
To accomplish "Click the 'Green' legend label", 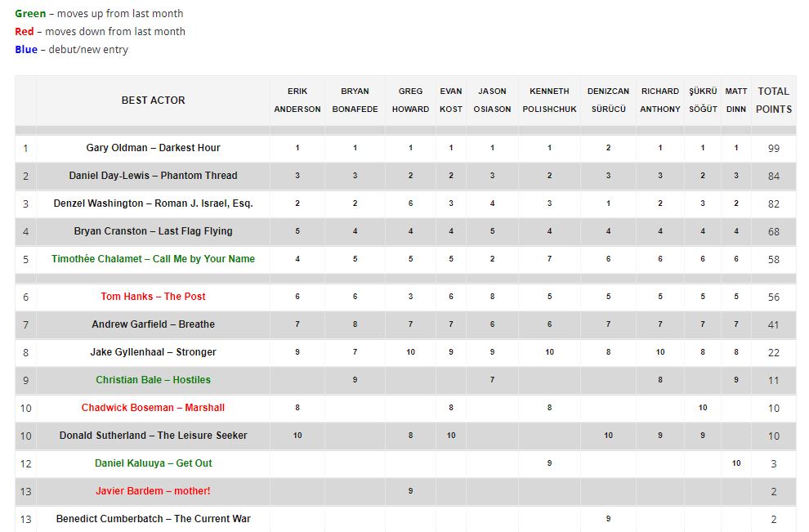I will [x=30, y=13].
